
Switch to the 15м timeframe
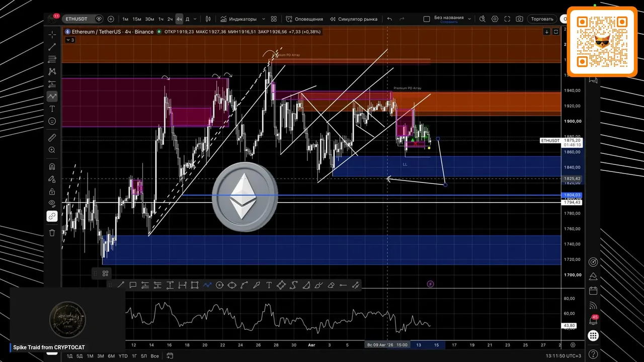click(137, 19)
